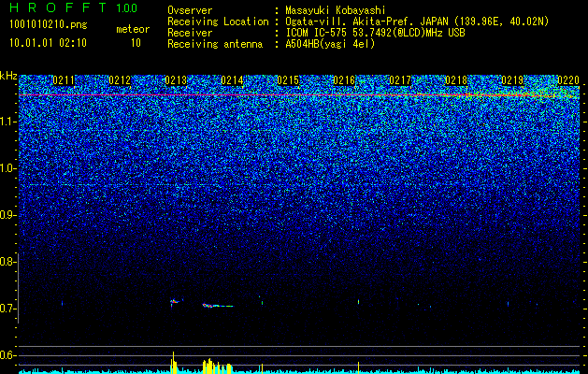Click the yellow intensity bar cluster under 0214
This screenshot has height=374, width=588.
click(217, 367)
